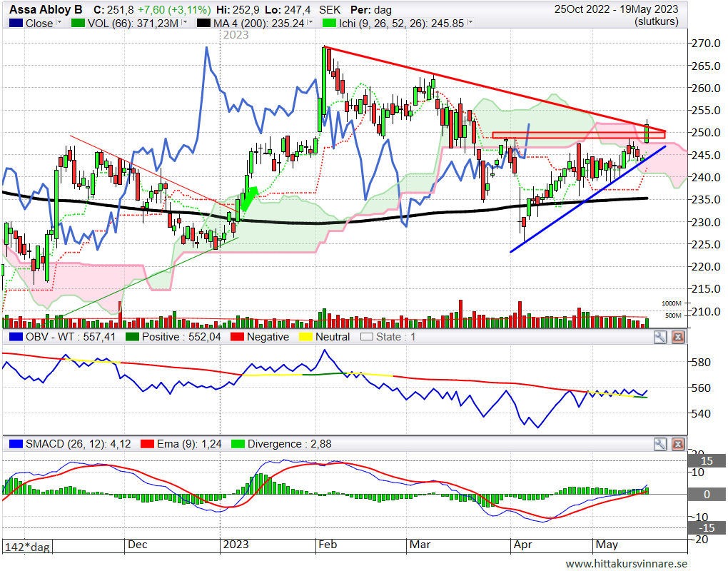
Task: Click the red Ema (9) swatch
Action: (147, 444)
